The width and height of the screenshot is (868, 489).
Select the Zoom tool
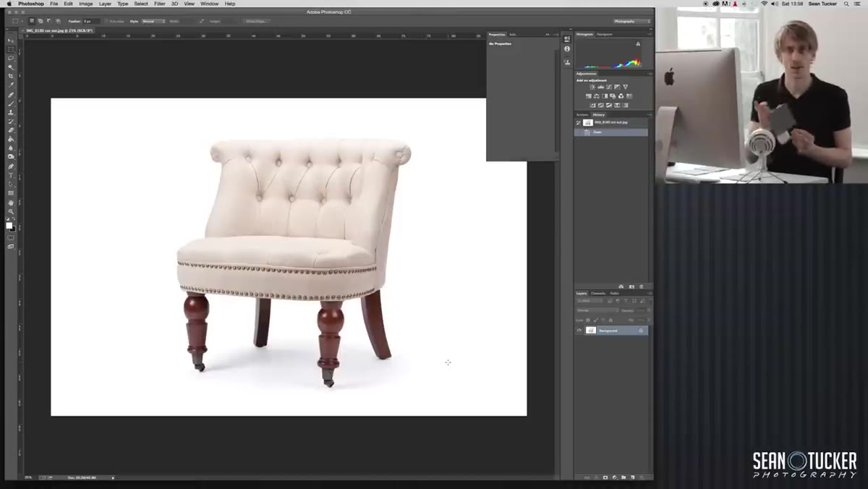[x=11, y=211]
